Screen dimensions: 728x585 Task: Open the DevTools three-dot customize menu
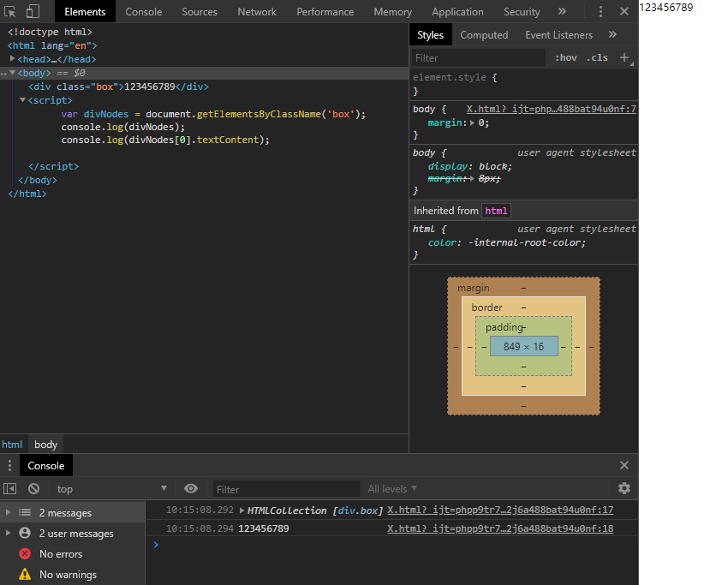pyautogui.click(x=600, y=12)
